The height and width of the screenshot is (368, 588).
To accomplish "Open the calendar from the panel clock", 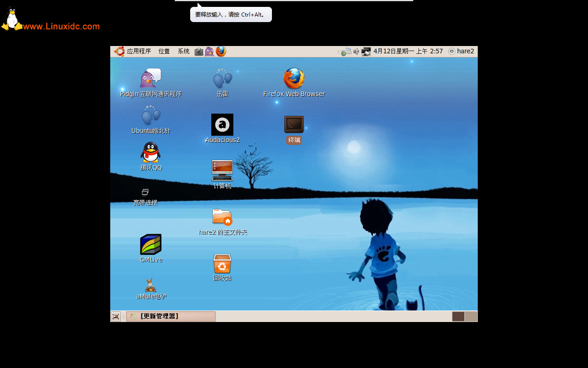I will point(407,51).
